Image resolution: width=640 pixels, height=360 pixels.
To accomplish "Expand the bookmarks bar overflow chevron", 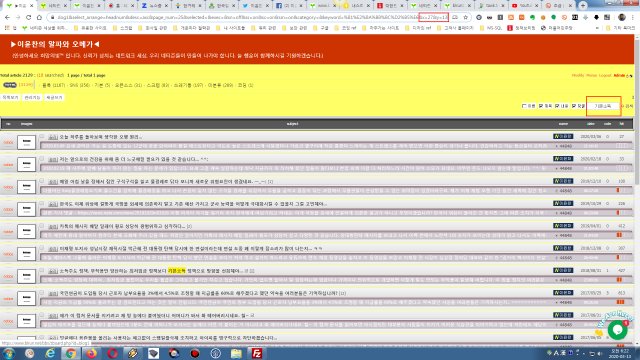I will [x=598, y=28].
